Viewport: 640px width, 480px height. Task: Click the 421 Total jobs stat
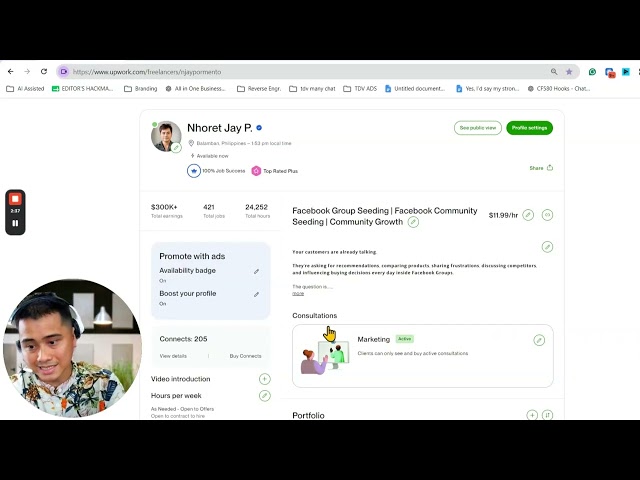point(214,211)
